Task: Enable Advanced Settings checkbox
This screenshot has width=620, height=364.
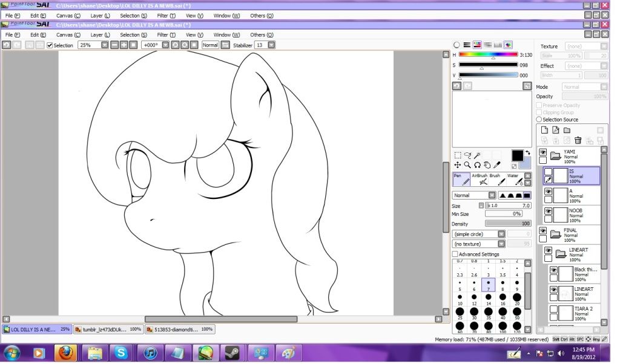Action: tap(455, 254)
